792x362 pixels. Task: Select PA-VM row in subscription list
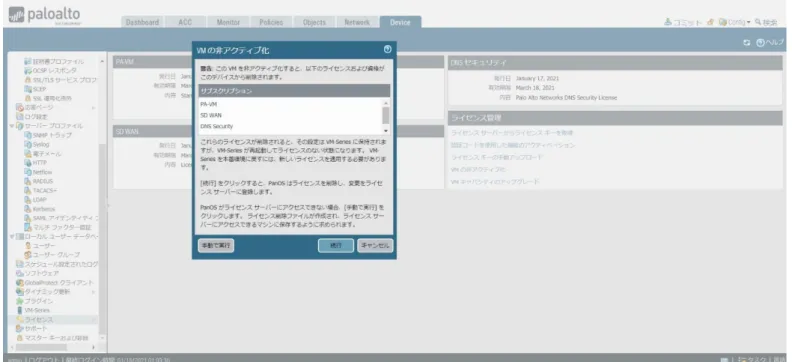tap(290, 104)
